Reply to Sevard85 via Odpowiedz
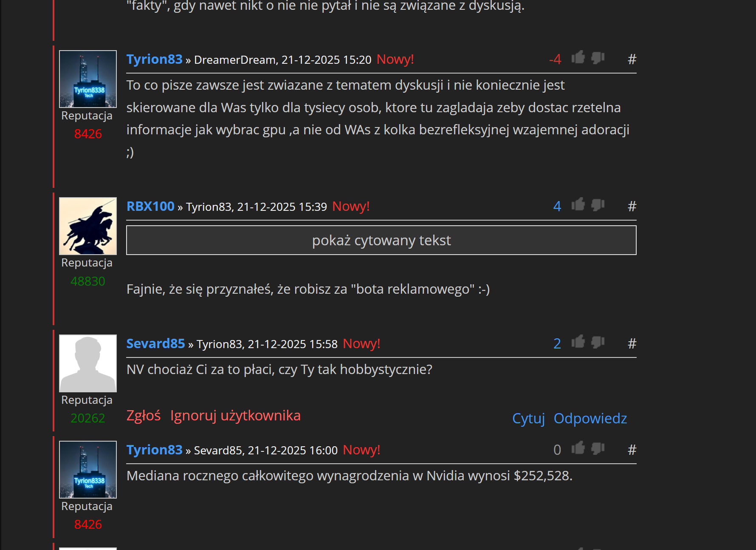The image size is (756, 550). point(590,419)
